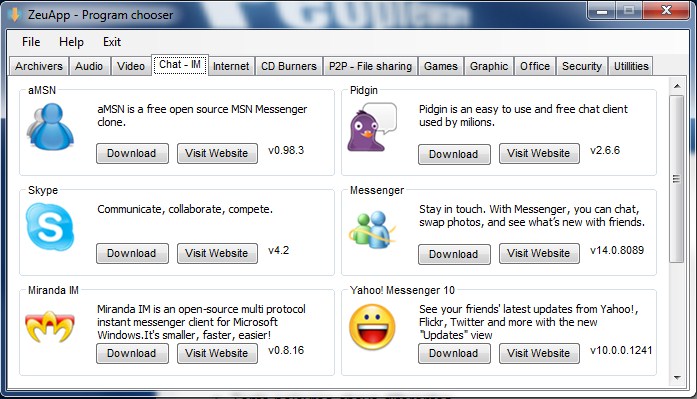Screen dimensions: 697x399
Task: Click the Miranda IM flame icon
Action: click(50, 327)
